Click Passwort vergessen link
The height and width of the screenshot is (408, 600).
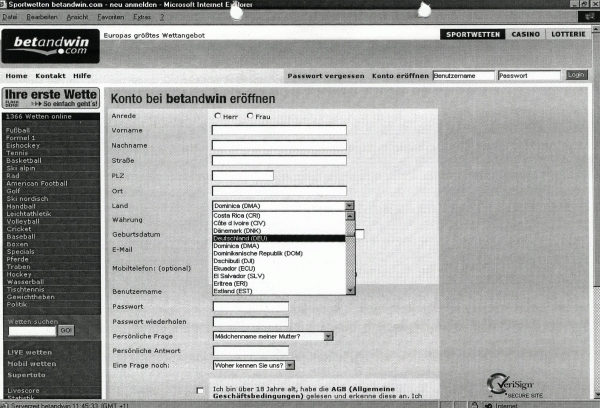(326, 76)
